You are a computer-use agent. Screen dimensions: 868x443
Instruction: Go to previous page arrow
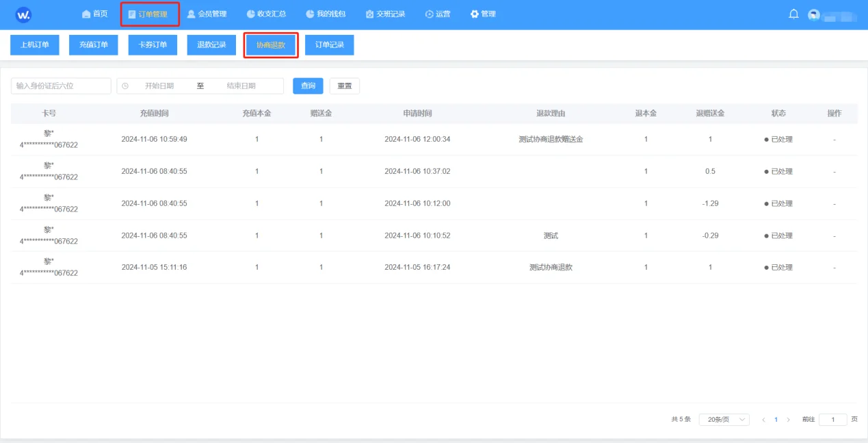click(763, 420)
